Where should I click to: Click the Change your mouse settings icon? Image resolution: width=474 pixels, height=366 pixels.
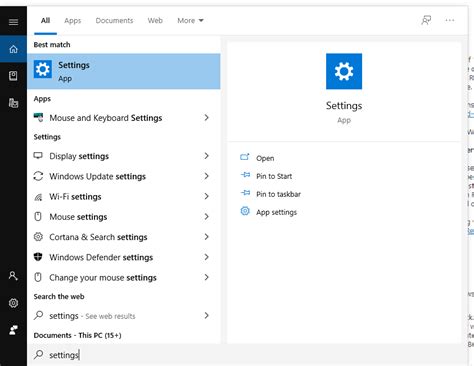(38, 277)
